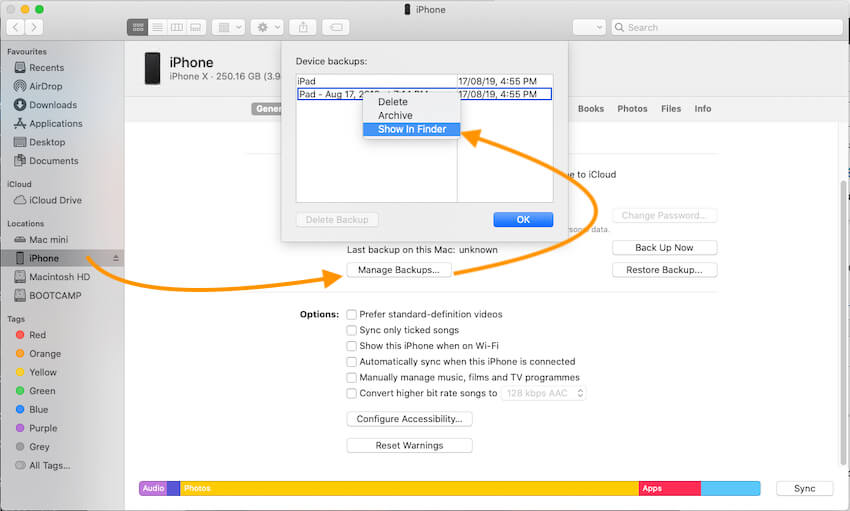Click Back Up Now
Image resolution: width=850 pixels, height=511 pixels.
pos(665,248)
